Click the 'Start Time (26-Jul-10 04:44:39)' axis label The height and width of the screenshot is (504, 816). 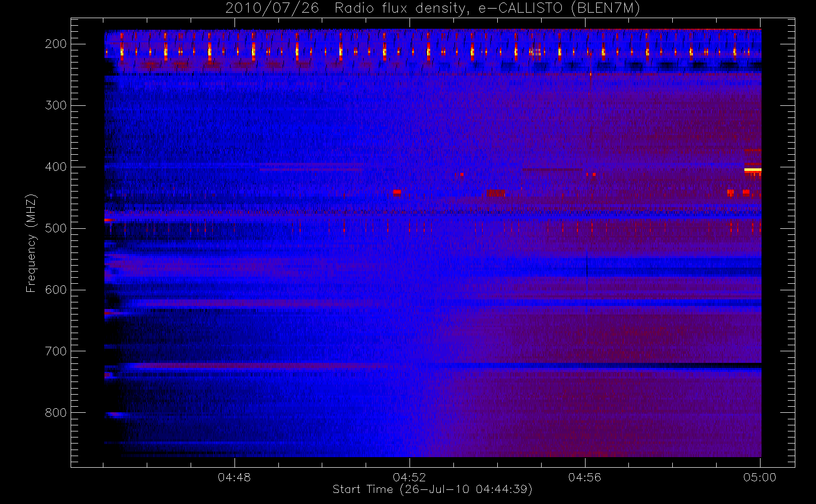pyautogui.click(x=432, y=489)
